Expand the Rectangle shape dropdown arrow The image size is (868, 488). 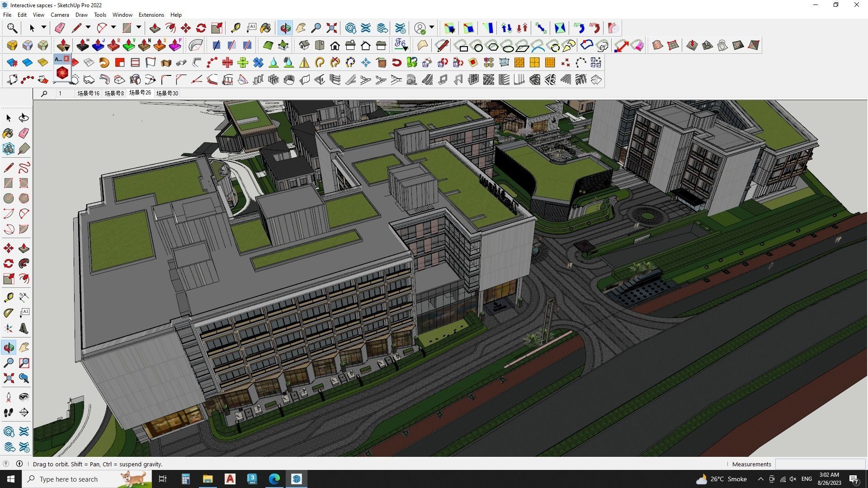(139, 28)
